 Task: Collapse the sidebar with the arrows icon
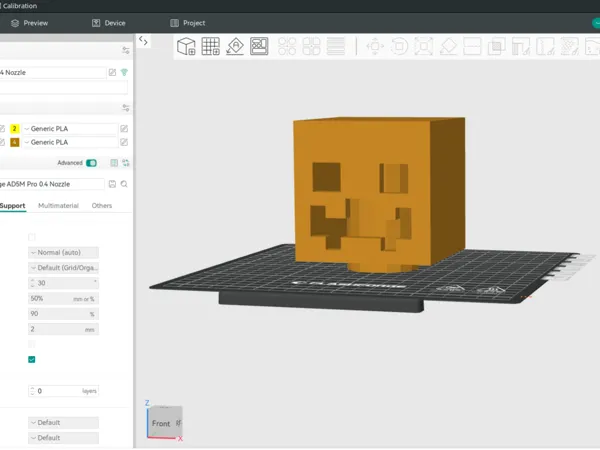click(143, 41)
